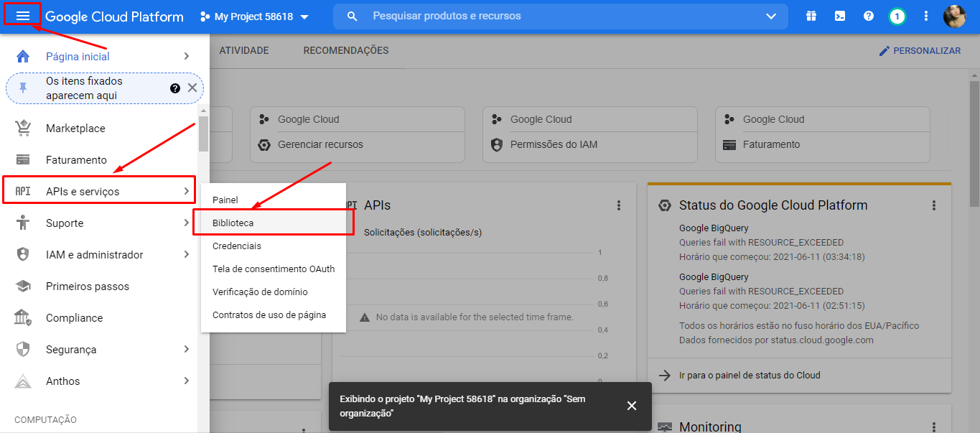Click the PERSONALIZAR button

click(920, 51)
